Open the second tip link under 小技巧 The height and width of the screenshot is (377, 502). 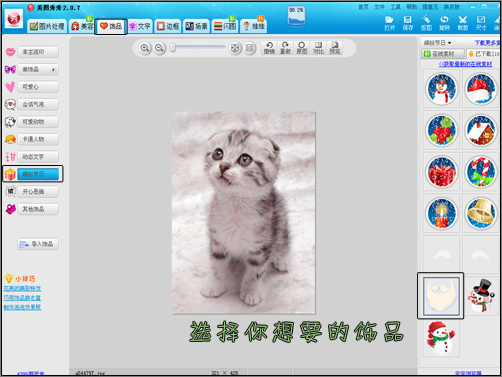tap(22, 298)
